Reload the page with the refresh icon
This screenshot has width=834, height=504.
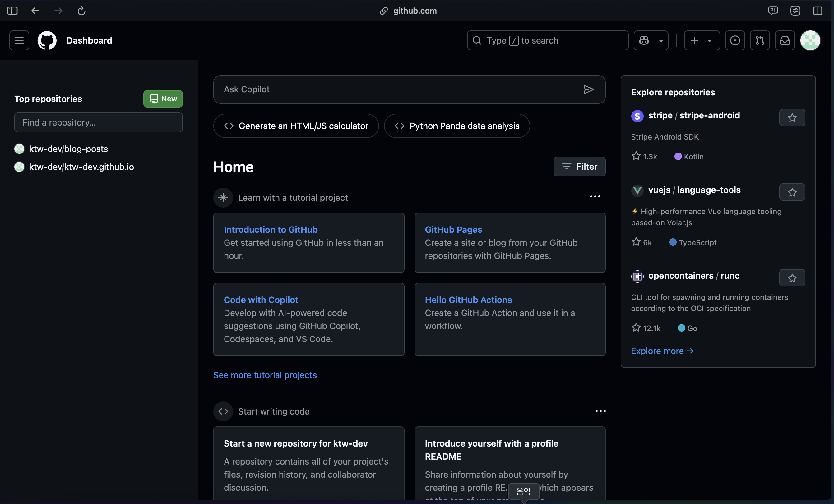81,11
